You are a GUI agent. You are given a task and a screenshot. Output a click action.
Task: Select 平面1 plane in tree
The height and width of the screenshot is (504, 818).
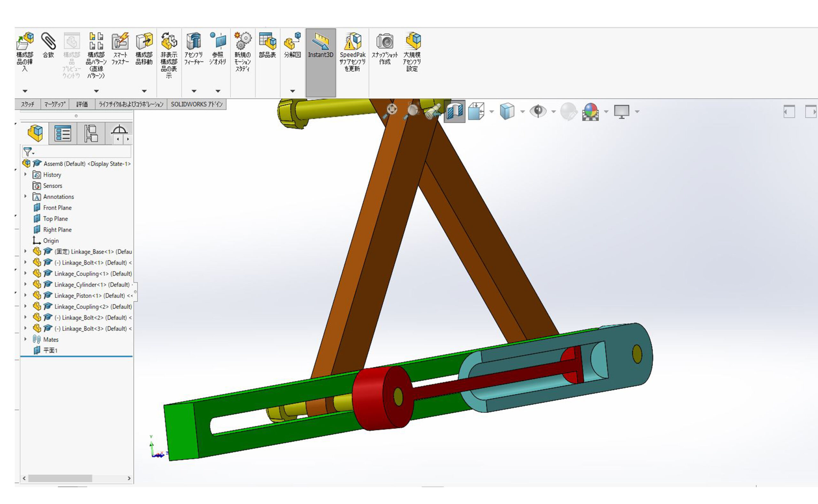[x=45, y=350]
